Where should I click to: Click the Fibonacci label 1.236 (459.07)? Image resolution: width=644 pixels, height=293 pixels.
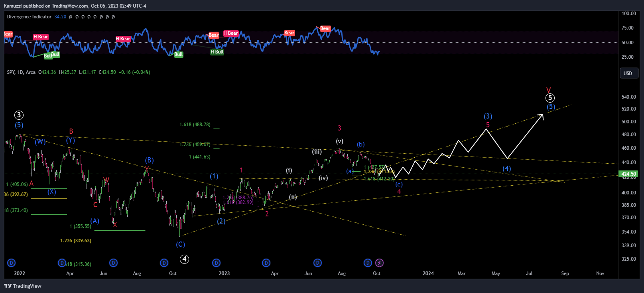(195, 145)
